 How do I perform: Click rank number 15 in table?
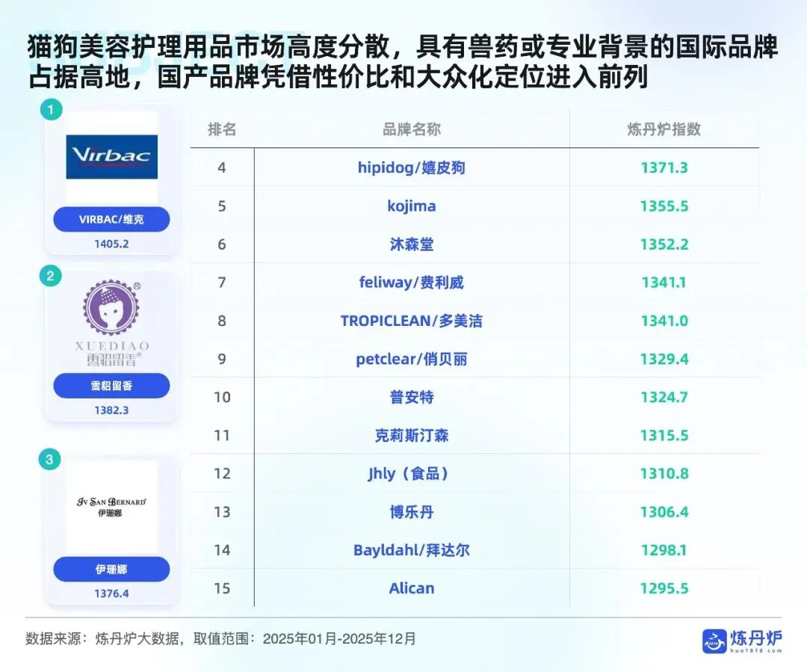click(x=222, y=588)
